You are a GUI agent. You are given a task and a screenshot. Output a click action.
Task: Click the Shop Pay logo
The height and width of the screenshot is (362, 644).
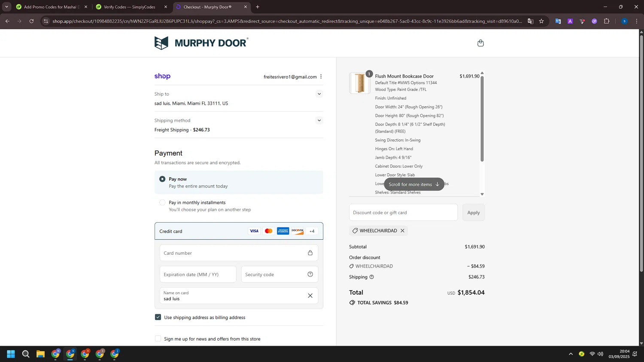162,76
